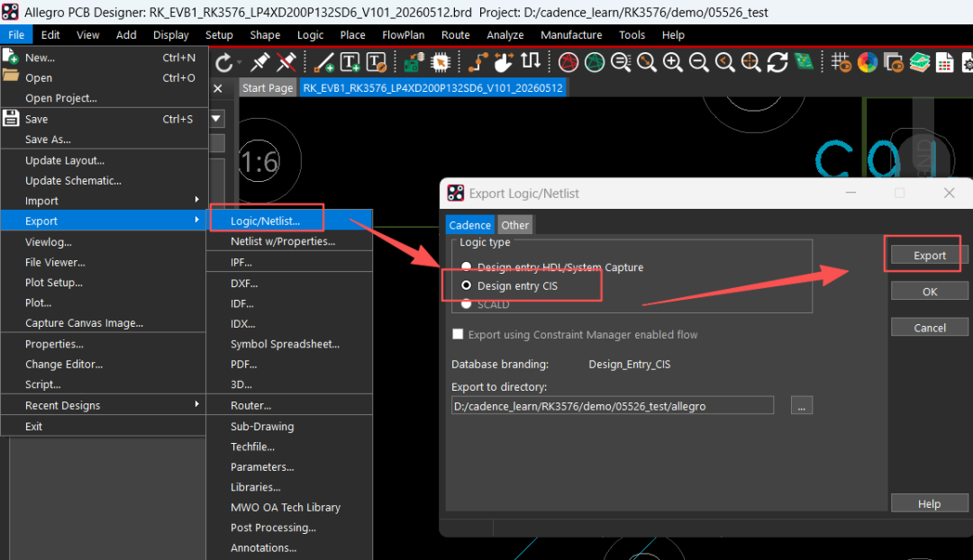Click the Zoom In magnifier icon
The image size is (973, 560).
[673, 62]
